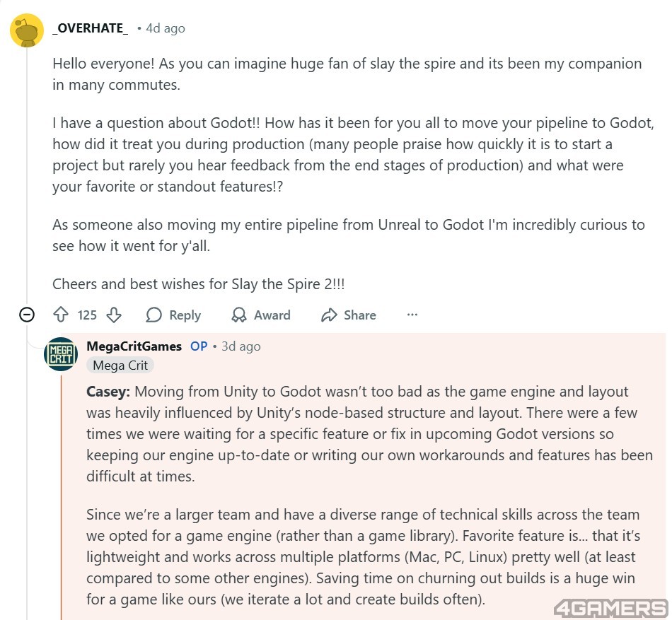Click the Mega Crit flair tag
The image size is (672, 620).
(120, 365)
